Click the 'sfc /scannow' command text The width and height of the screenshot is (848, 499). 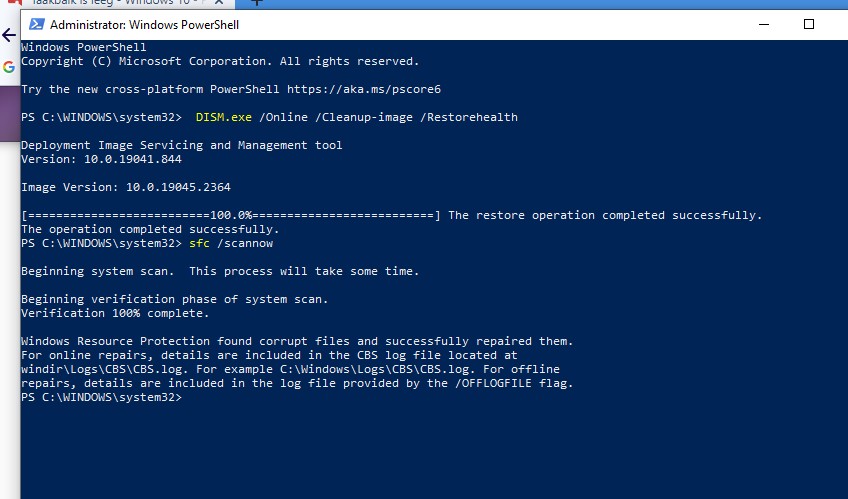coord(231,243)
